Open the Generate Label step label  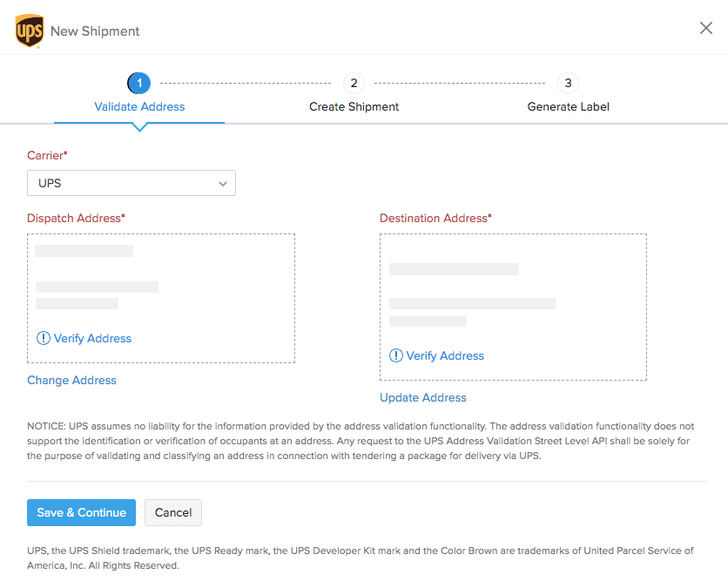point(568,106)
